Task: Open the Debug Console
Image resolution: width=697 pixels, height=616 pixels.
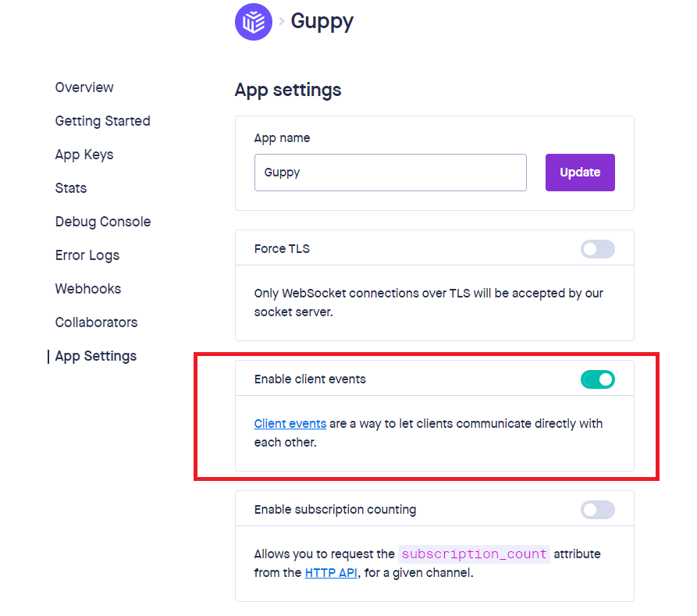Action: pos(103,222)
